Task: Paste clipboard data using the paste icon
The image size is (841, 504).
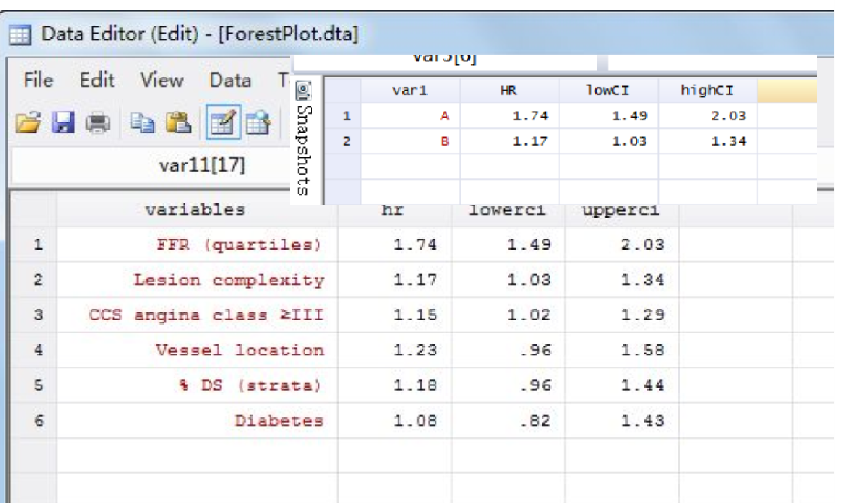Action: click(178, 121)
